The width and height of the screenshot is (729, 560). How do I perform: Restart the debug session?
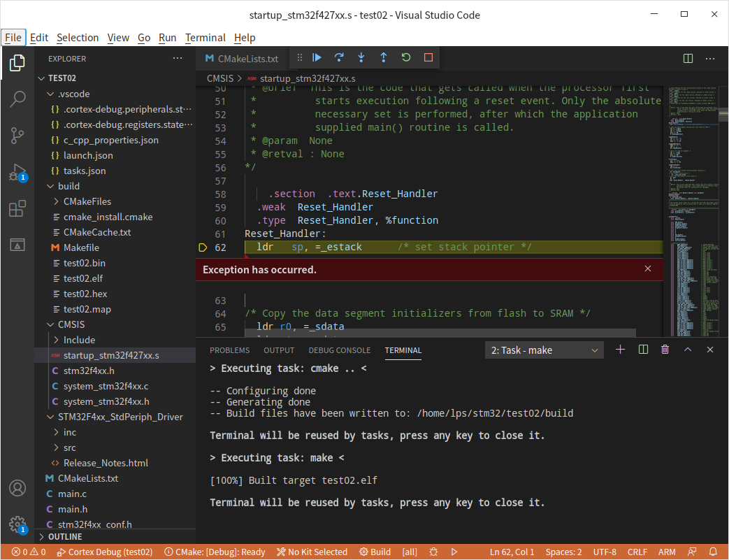[406, 57]
